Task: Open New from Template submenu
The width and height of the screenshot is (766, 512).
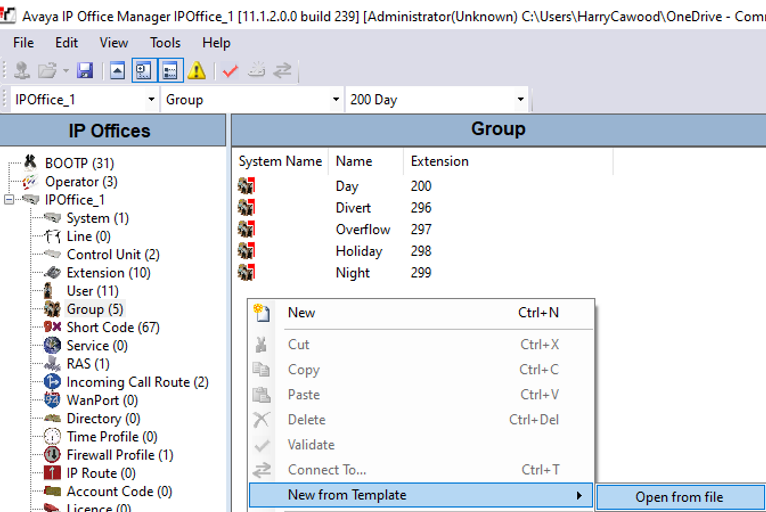Action: pos(421,495)
